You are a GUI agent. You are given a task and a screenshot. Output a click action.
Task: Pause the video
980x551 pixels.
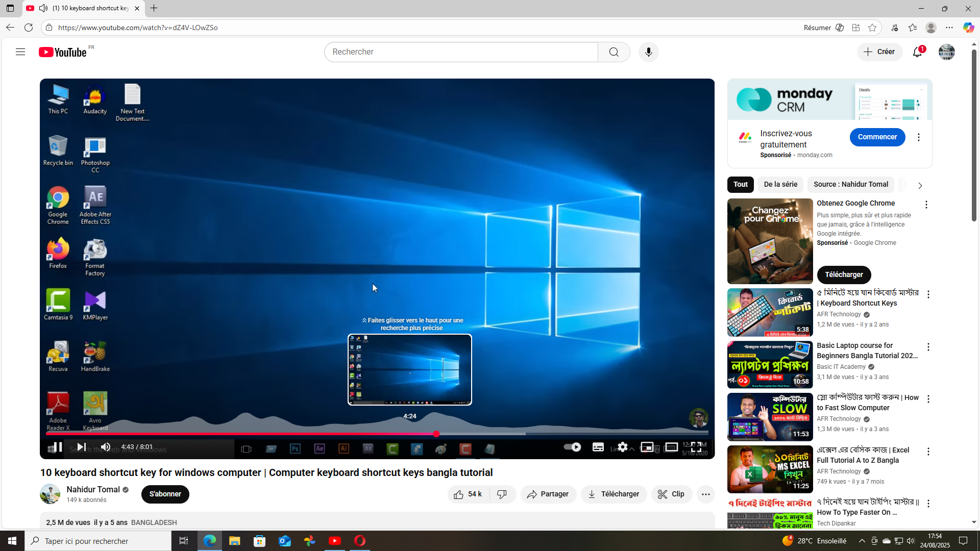click(x=59, y=447)
